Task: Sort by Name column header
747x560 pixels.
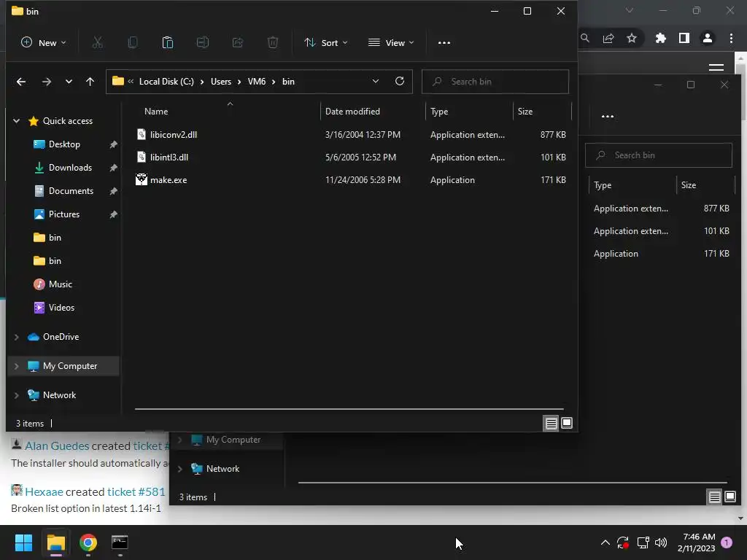Action: (x=156, y=112)
